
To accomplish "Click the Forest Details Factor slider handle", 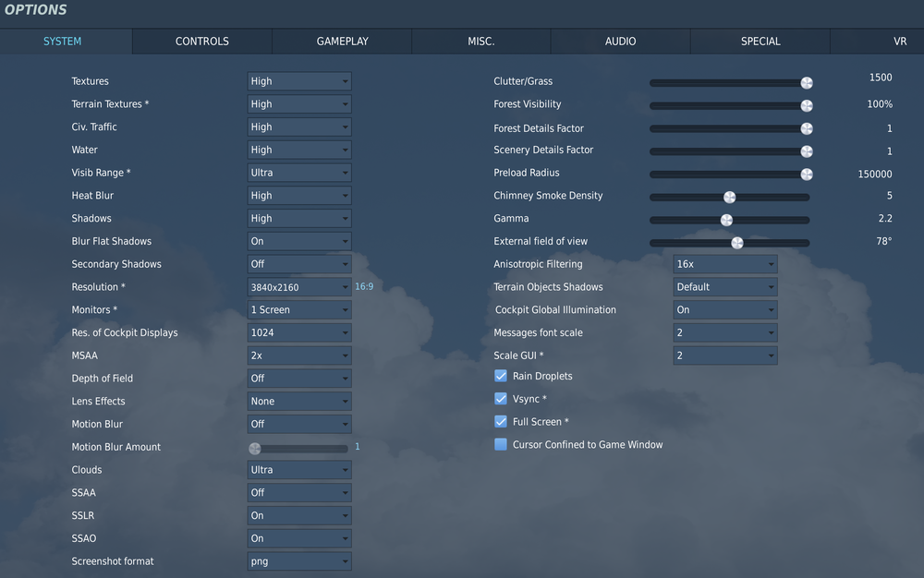I will (807, 128).
